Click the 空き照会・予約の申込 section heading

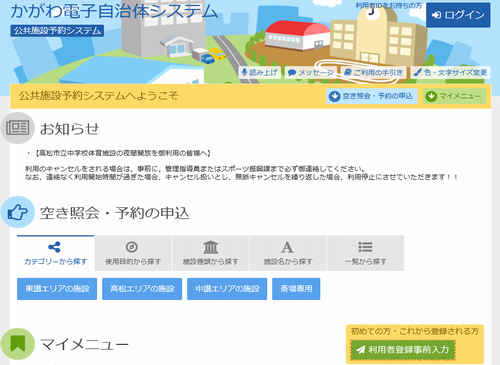coord(115,213)
